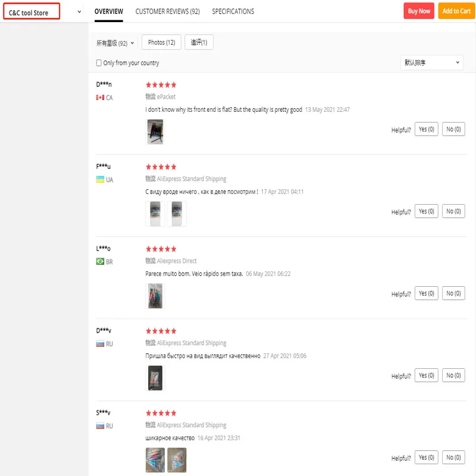Click the Canada flag icon beside D***n
This screenshot has width=476, height=476.
coord(100,98)
